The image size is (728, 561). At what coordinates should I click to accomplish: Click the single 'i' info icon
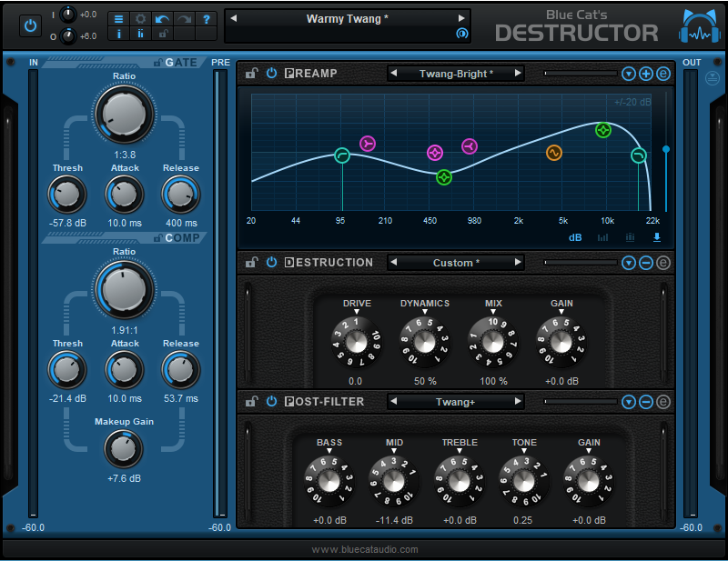119,34
